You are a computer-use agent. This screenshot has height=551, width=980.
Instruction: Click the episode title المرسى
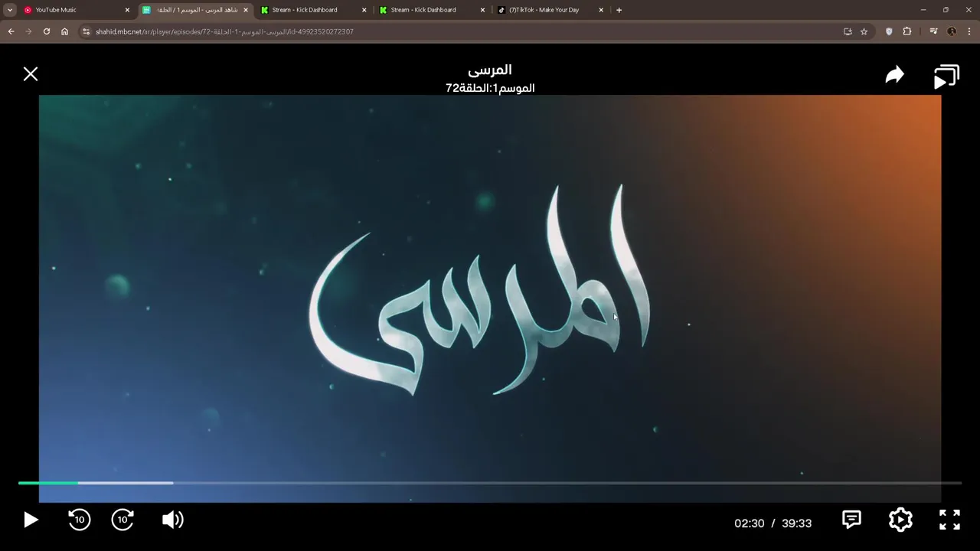pyautogui.click(x=490, y=70)
